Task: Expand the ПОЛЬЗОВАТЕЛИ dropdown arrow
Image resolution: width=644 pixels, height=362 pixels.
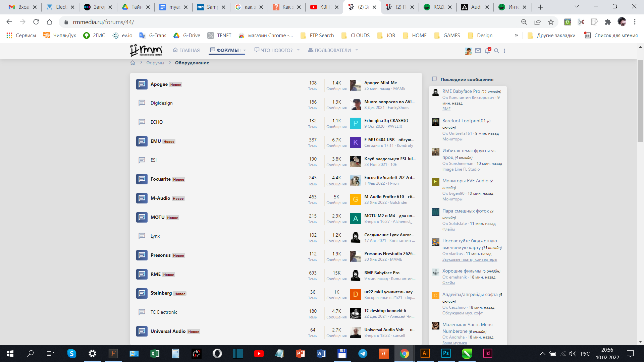Action: 357,50
